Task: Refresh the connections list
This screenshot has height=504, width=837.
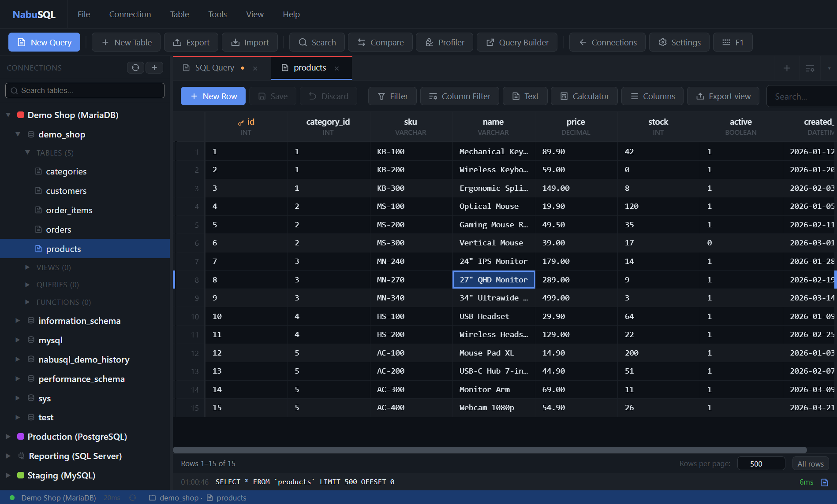Action: click(135, 67)
